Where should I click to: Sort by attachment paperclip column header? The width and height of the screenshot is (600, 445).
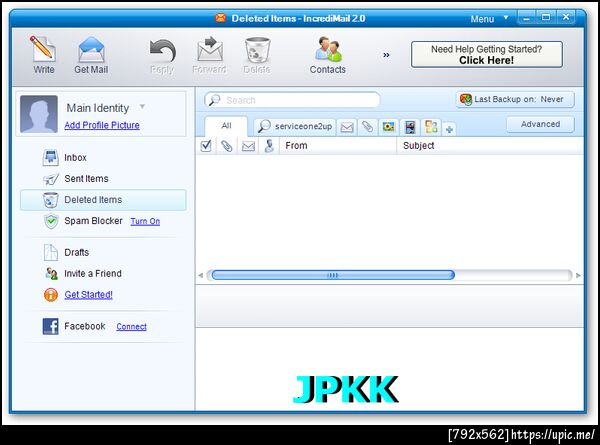(x=227, y=146)
